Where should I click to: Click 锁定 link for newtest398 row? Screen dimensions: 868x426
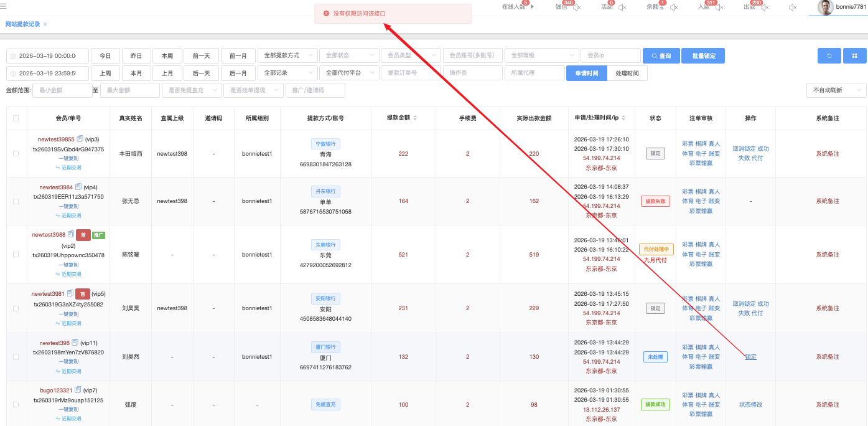pyautogui.click(x=750, y=357)
